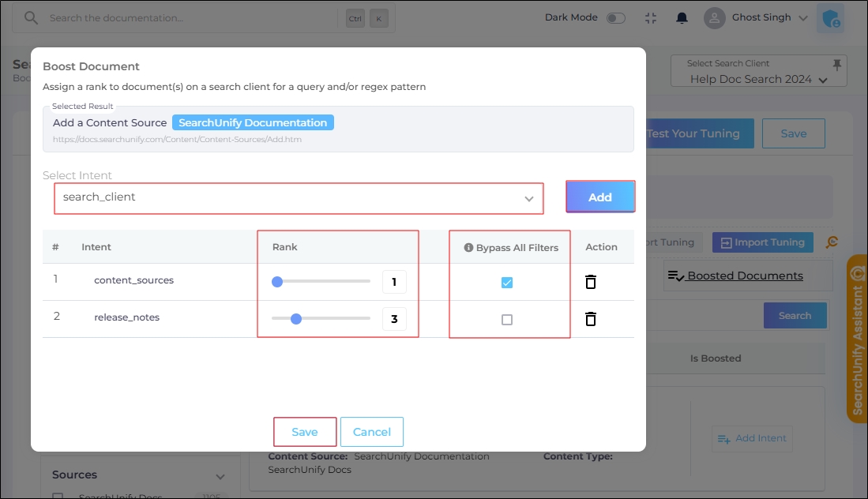Screen dimensions: 868x499
Task: Enable Bypass All Filters for release_notes
Action: pos(507,320)
